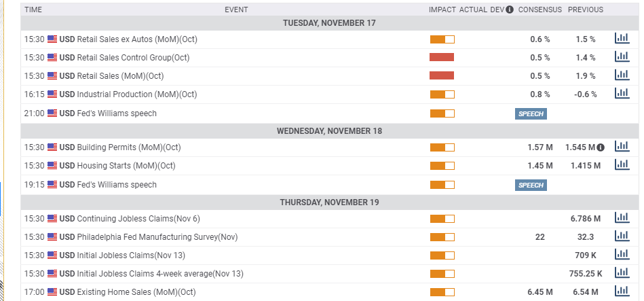Open chart icon for Existing Home Sales
This screenshot has width=644, height=301.
(622, 291)
